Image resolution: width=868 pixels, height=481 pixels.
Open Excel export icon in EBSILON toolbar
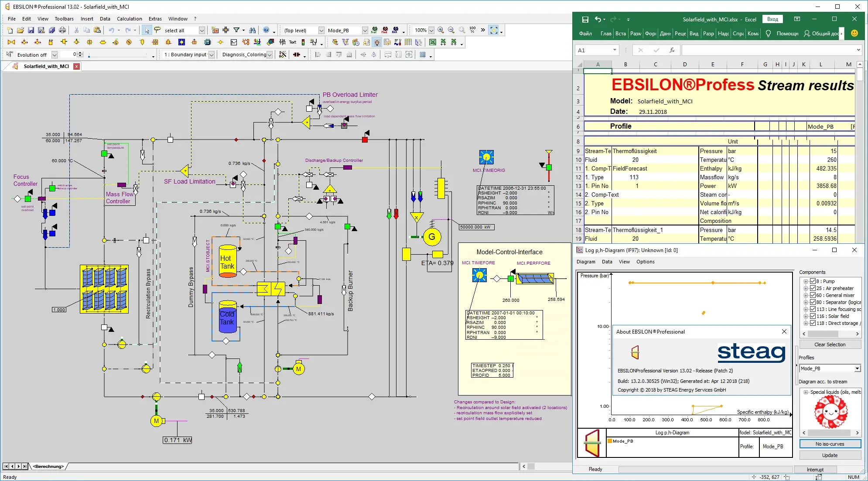click(x=433, y=42)
